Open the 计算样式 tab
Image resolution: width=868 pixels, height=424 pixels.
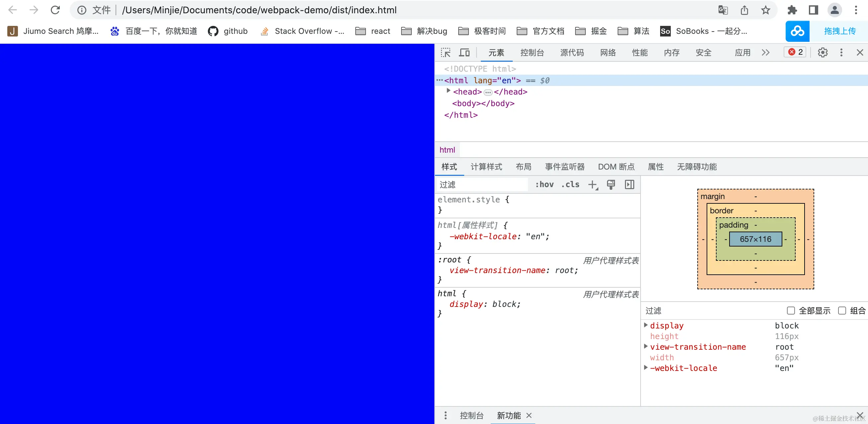coord(486,167)
